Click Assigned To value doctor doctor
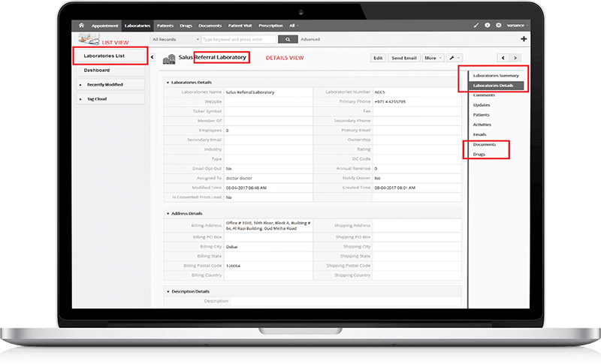The image size is (601, 364). [x=239, y=179]
